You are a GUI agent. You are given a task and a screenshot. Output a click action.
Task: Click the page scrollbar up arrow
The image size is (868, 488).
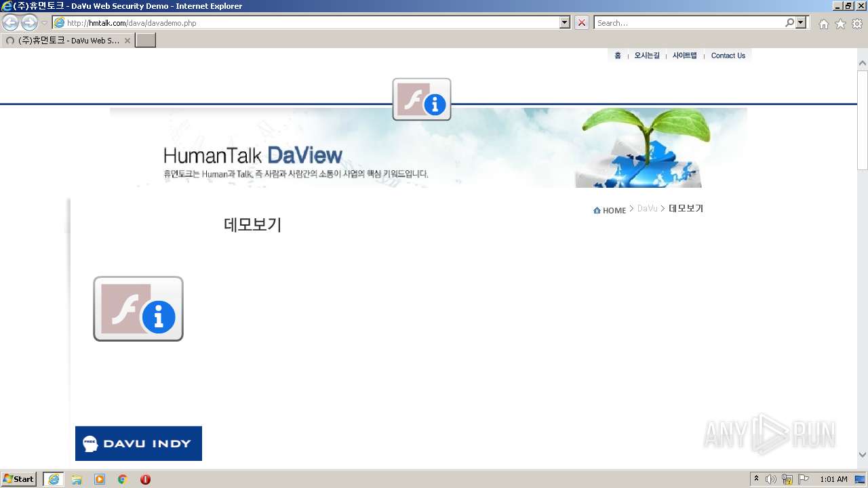[x=863, y=63]
